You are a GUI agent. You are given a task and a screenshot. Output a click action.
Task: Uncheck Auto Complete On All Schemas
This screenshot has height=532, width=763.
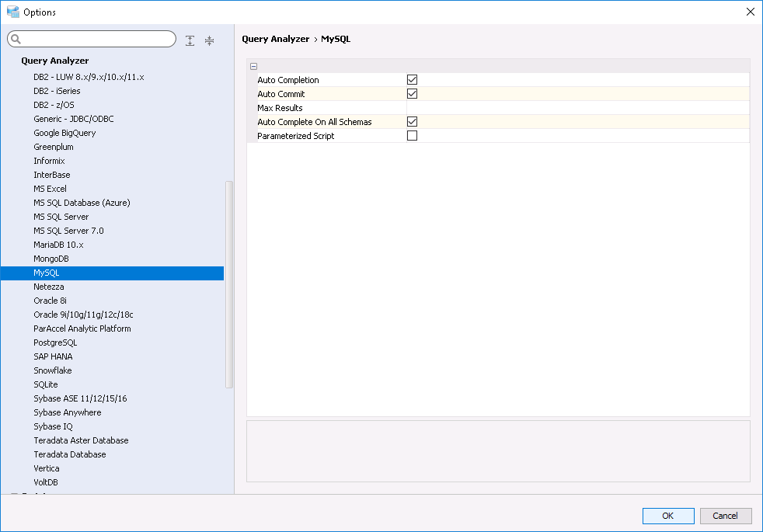click(x=413, y=122)
